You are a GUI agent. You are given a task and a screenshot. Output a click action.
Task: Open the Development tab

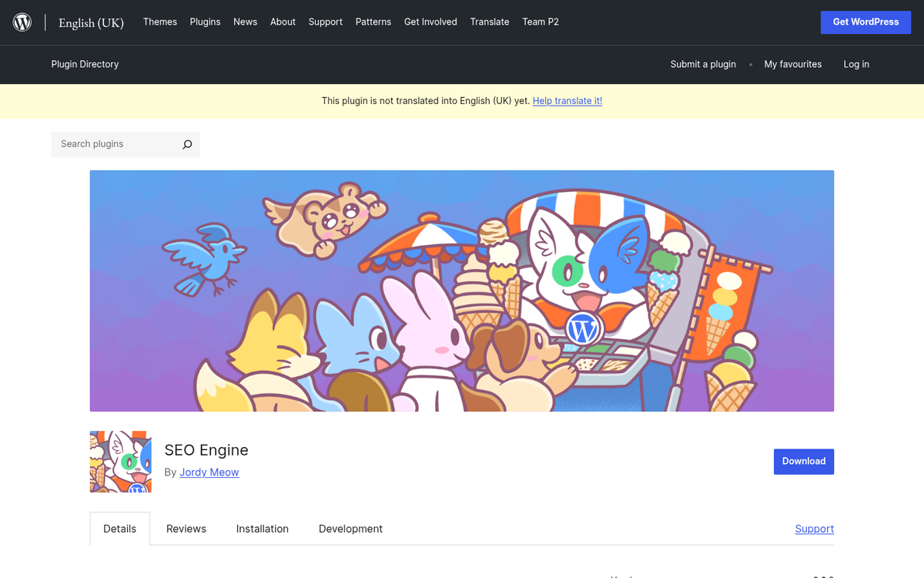click(350, 529)
